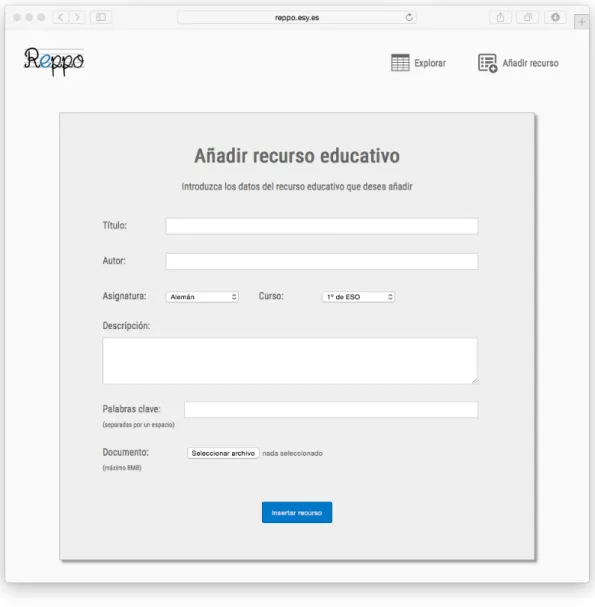Focus the Título input field
The height and width of the screenshot is (607, 595).
click(x=322, y=226)
